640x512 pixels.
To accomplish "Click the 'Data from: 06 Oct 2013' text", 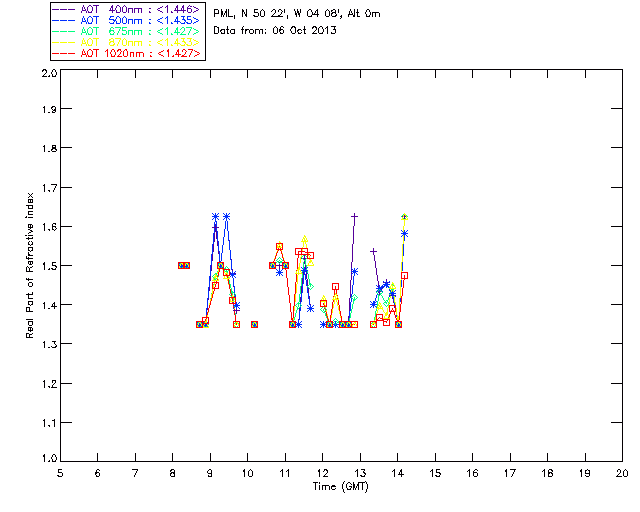I will click(x=275, y=30).
